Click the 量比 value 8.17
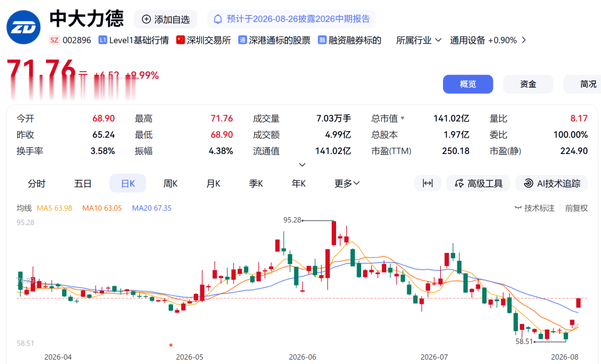The height and width of the screenshot is (364, 601). point(579,119)
